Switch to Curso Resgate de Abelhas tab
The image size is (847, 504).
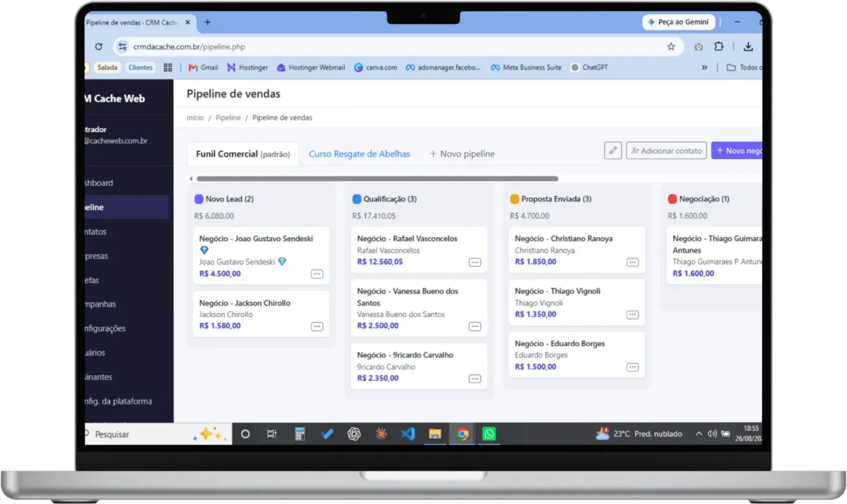360,154
